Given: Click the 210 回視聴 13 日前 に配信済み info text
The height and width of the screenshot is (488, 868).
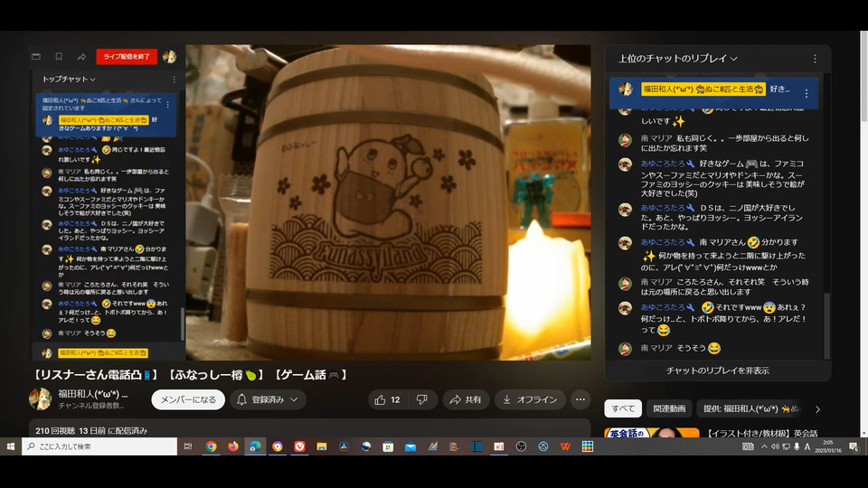Looking at the screenshot, I should point(91,430).
